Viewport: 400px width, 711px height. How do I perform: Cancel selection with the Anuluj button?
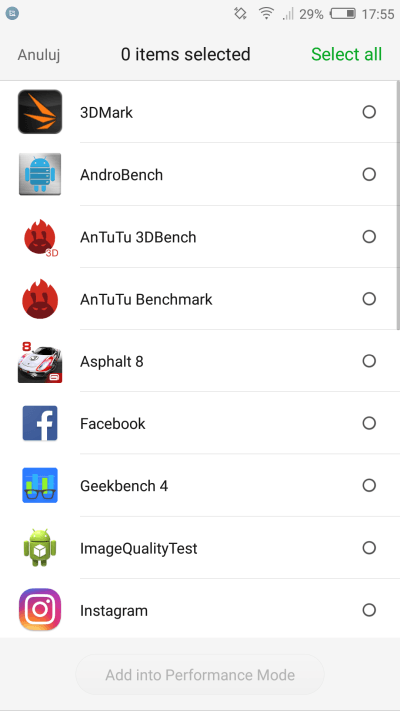click(x=39, y=55)
